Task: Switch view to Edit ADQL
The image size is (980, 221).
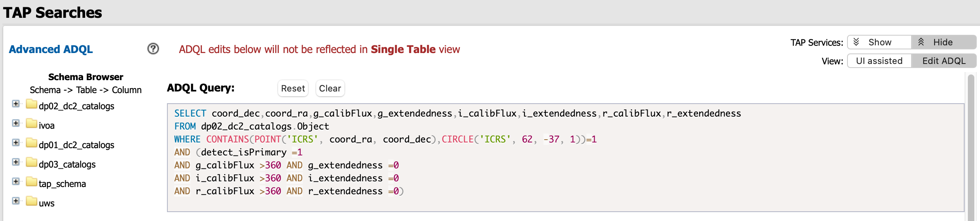Action: pos(944,61)
